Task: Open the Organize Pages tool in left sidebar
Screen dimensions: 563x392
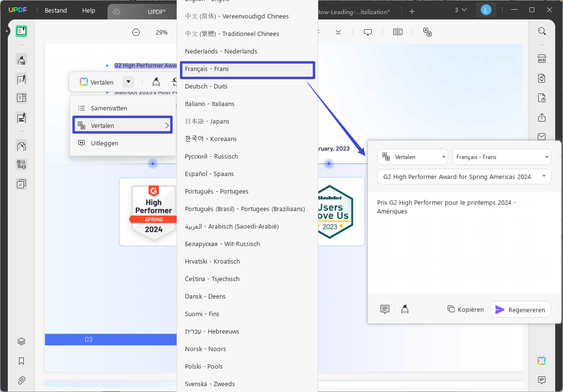Action: pos(21,146)
